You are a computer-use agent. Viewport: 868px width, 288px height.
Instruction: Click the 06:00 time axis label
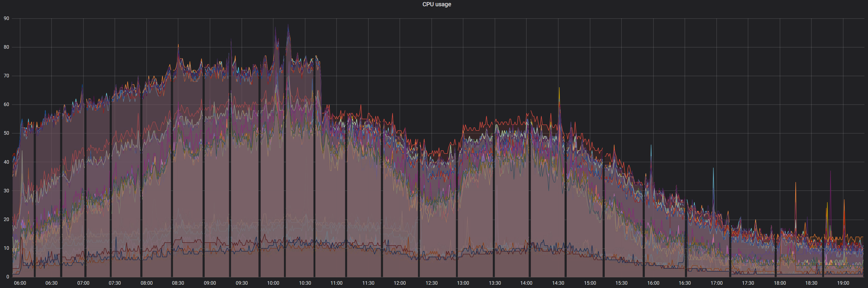coord(20,283)
